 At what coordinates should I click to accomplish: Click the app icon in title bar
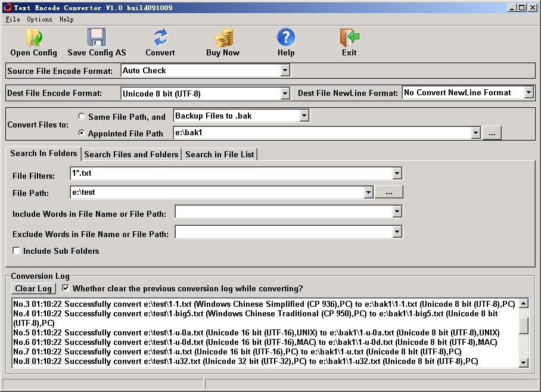click(x=8, y=7)
